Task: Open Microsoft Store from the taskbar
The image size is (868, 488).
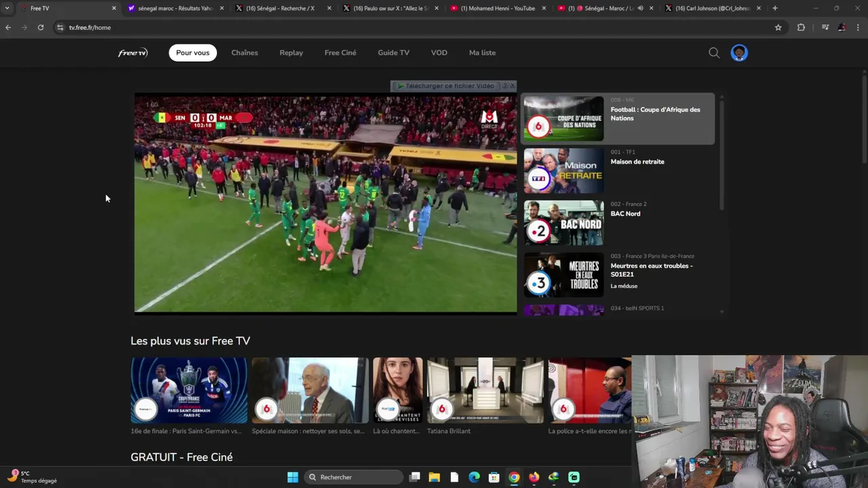Action: click(494, 477)
